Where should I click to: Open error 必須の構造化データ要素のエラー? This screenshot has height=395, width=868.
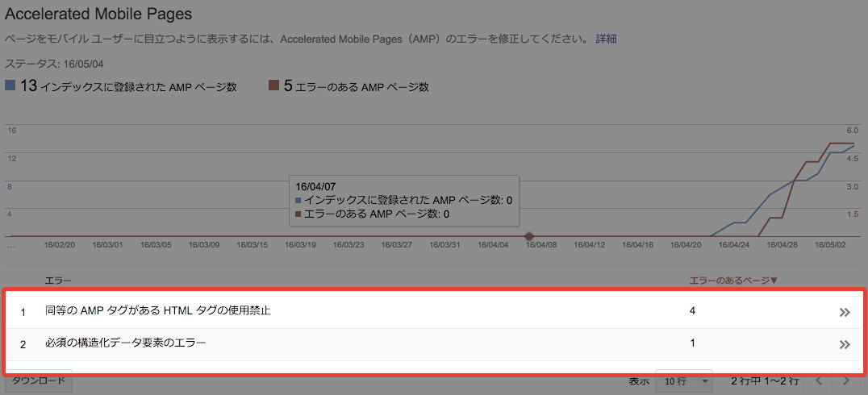(x=125, y=343)
